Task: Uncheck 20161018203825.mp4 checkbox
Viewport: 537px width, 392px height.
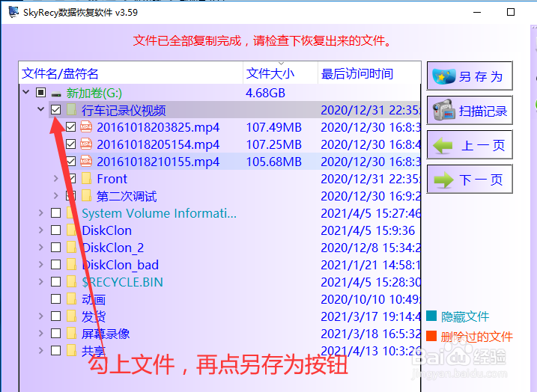Action: tap(71, 127)
